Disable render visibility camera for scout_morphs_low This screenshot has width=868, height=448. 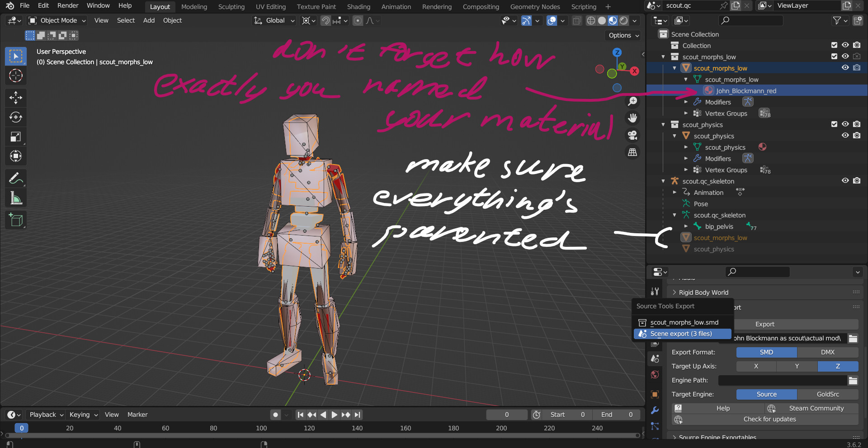857,67
